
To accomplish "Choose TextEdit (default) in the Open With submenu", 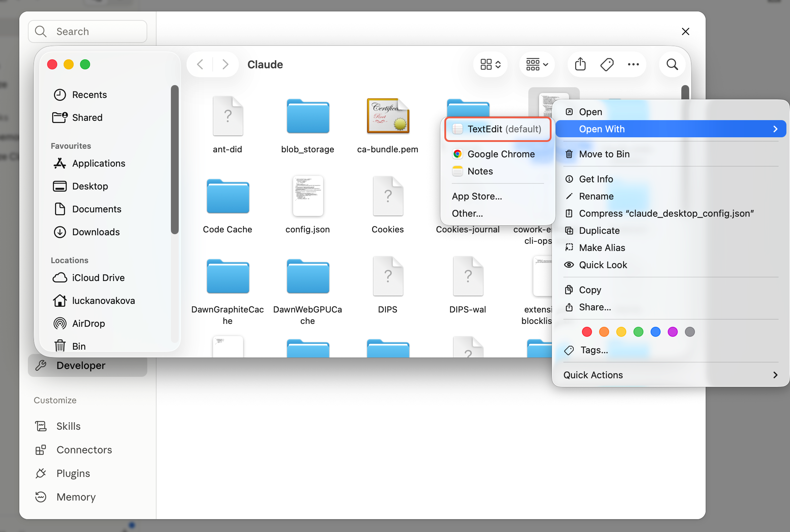I will [x=498, y=129].
